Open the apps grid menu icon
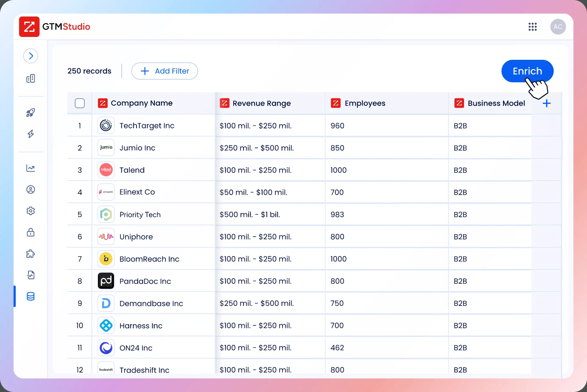The width and height of the screenshot is (587, 392). click(x=533, y=27)
